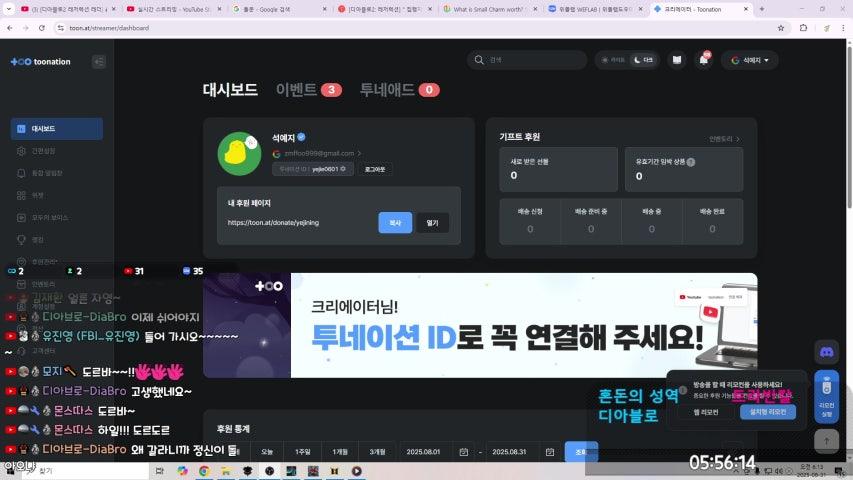Click the 배송 완료 count

[712, 229]
